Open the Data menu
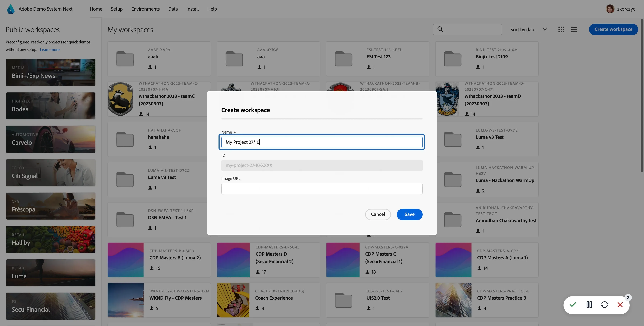The width and height of the screenshot is (644, 326). (x=173, y=9)
